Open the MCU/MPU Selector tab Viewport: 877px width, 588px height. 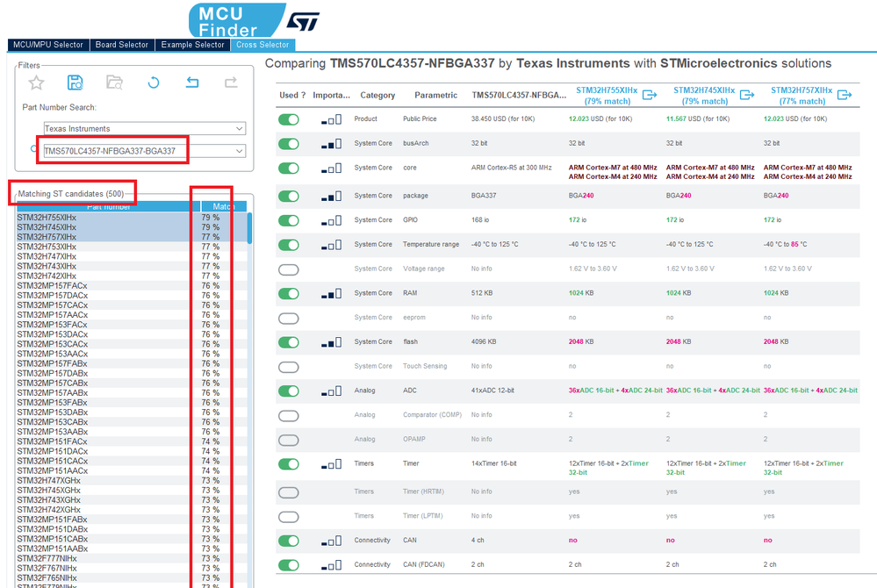click(48, 45)
